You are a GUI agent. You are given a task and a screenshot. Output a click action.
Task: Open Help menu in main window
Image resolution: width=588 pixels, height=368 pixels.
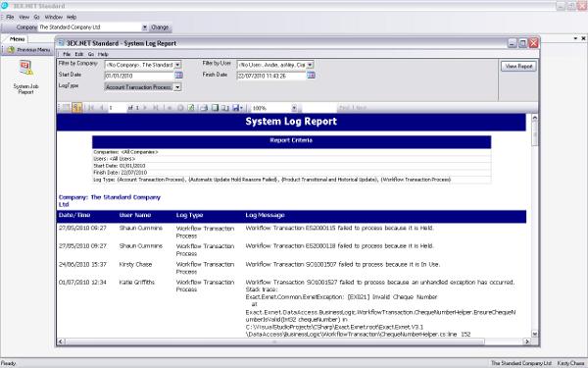point(72,17)
